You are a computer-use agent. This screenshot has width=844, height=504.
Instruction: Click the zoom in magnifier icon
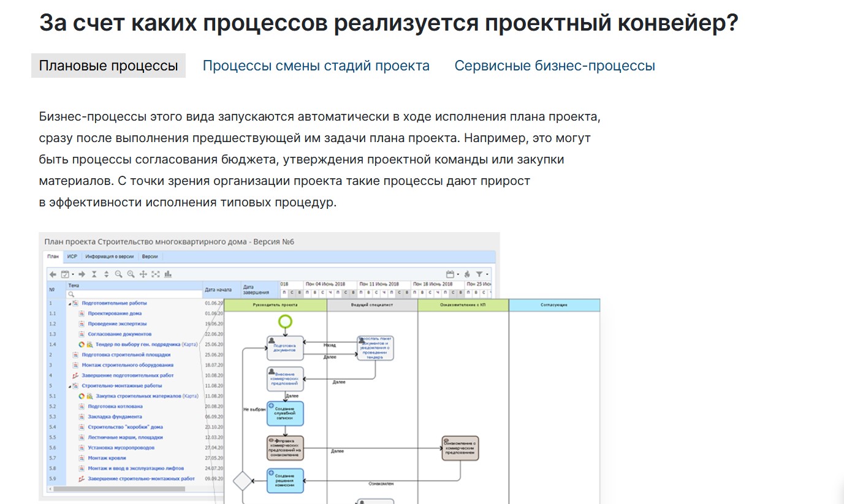131,274
